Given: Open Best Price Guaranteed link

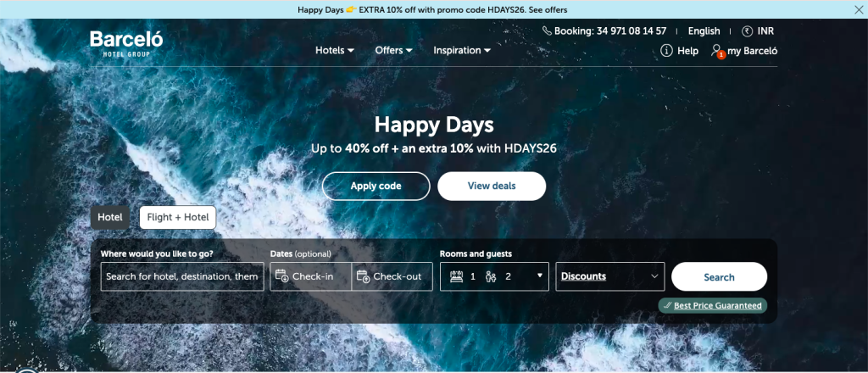Looking at the screenshot, I should 717,305.
